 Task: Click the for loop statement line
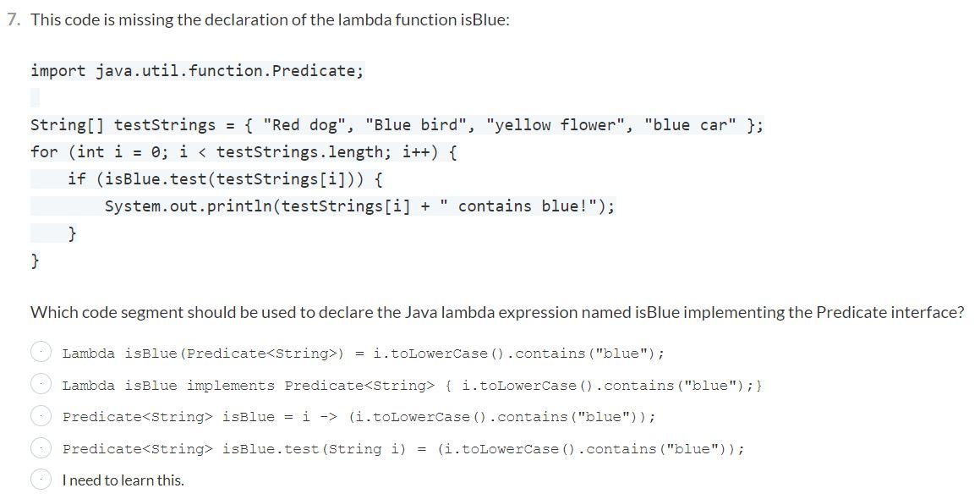coord(244,151)
